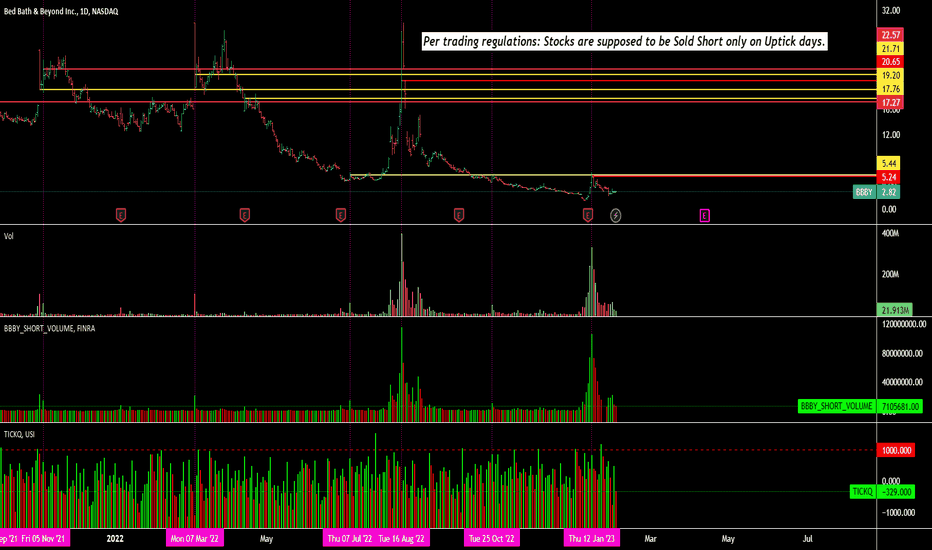Image resolution: width=932 pixels, height=550 pixels.
Task: Click the earnings marker above Thu 12 Jan '23
Action: tap(588, 215)
